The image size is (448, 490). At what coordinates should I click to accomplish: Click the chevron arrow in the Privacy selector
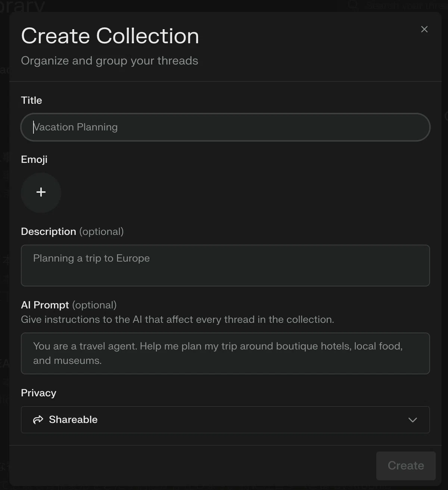coord(413,420)
